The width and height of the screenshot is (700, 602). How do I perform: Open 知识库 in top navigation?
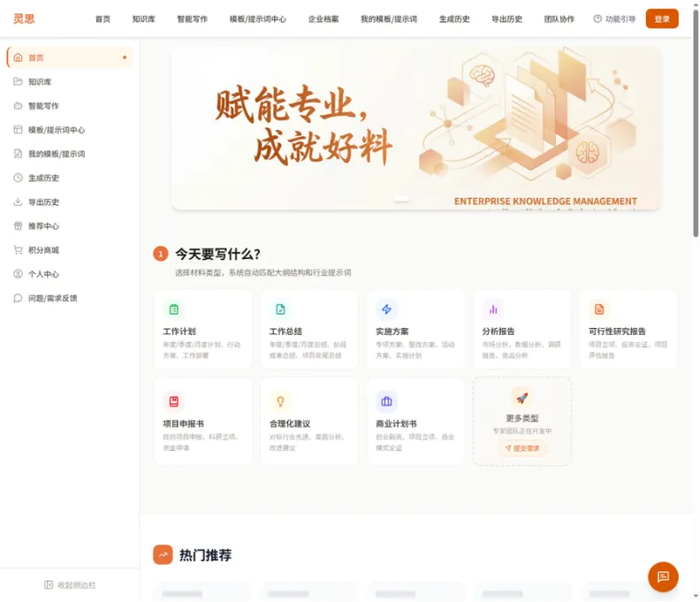click(143, 19)
